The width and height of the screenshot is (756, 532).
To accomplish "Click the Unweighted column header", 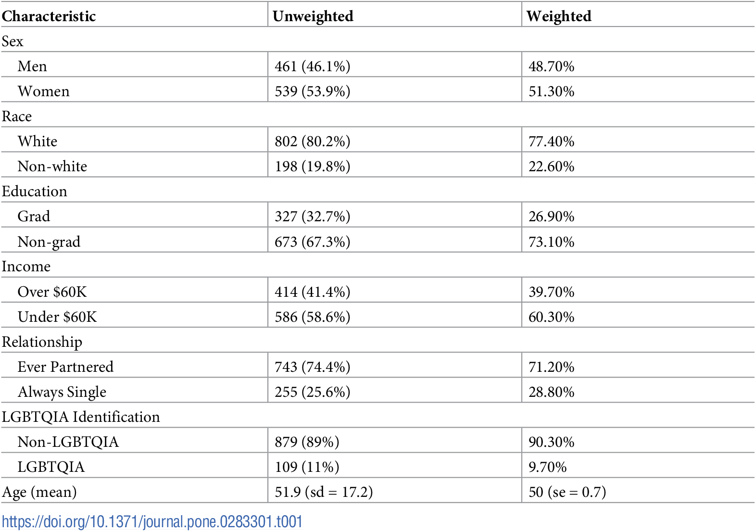I will point(313,16).
